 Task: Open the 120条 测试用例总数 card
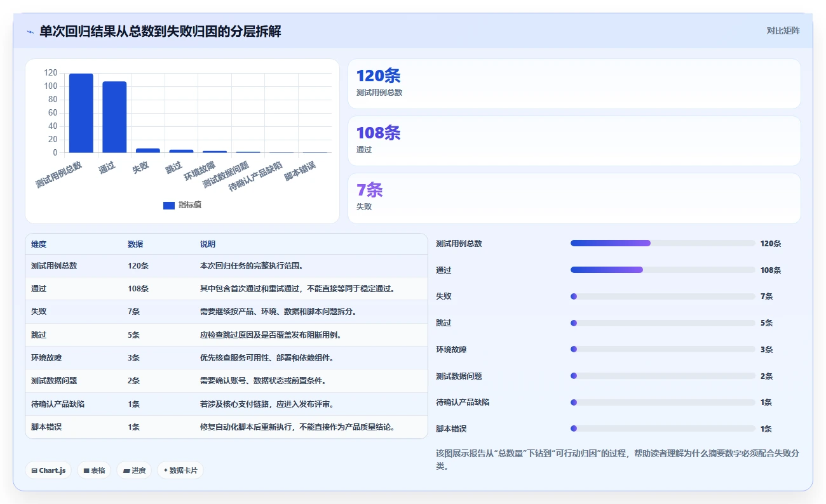[x=574, y=84]
